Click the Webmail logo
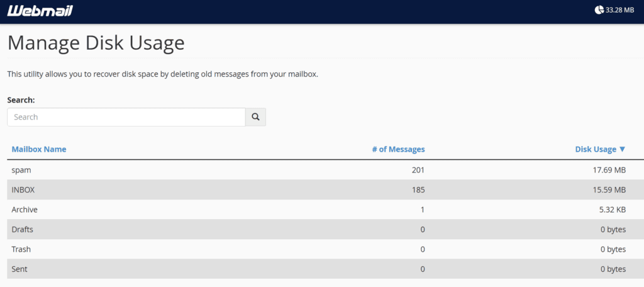This screenshot has width=644, height=287. coord(40,10)
